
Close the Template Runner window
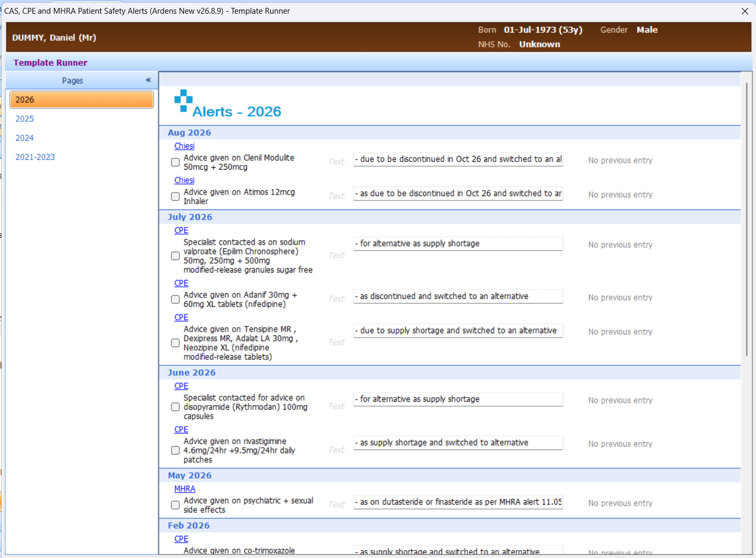click(744, 11)
